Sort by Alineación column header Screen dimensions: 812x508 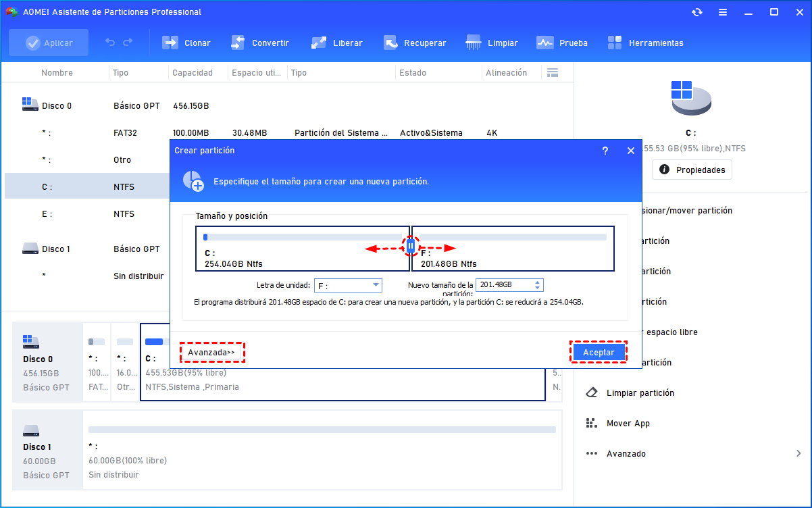(506, 72)
